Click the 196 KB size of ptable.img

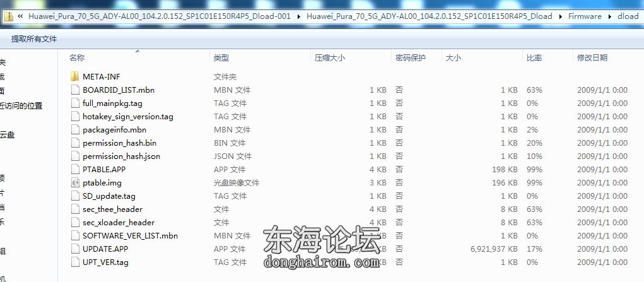[505, 182]
